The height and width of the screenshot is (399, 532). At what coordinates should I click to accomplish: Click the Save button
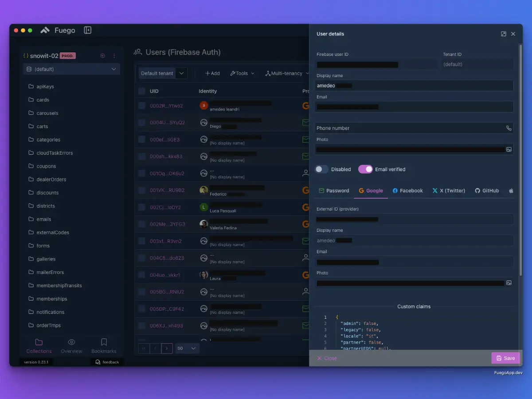click(505, 358)
